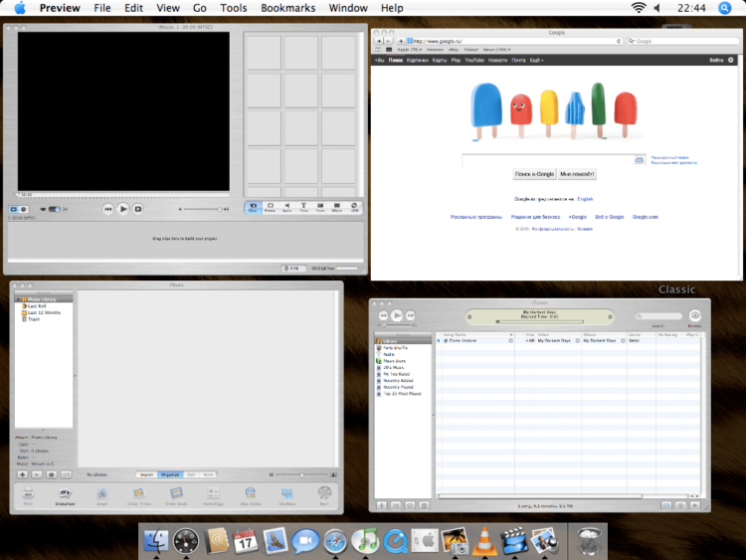Click the I'm Feeling Lucky button
Screen dimensions: 746x560
[577, 175]
